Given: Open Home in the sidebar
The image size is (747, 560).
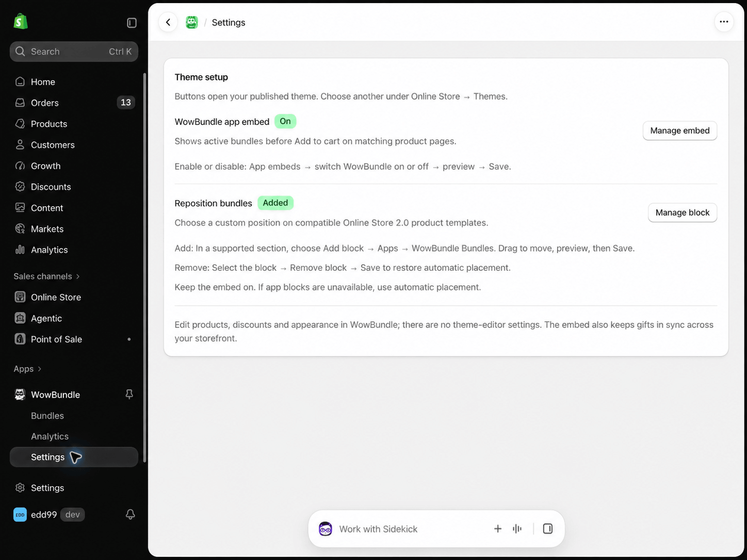Looking at the screenshot, I should point(74,81).
